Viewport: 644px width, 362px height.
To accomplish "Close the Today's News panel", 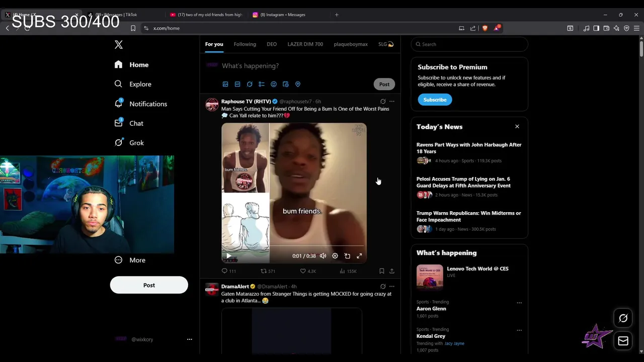I will [x=517, y=127].
